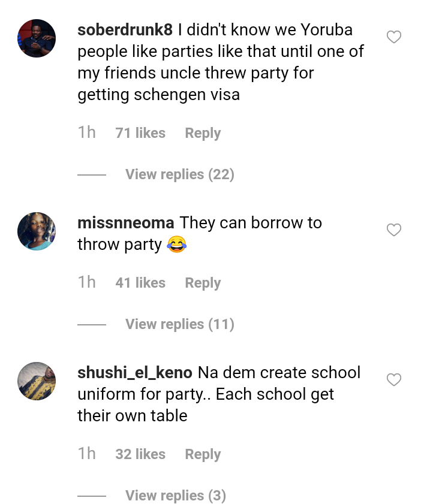Open missnneoma username link
Screen dimensions: 430x504
coord(126,223)
